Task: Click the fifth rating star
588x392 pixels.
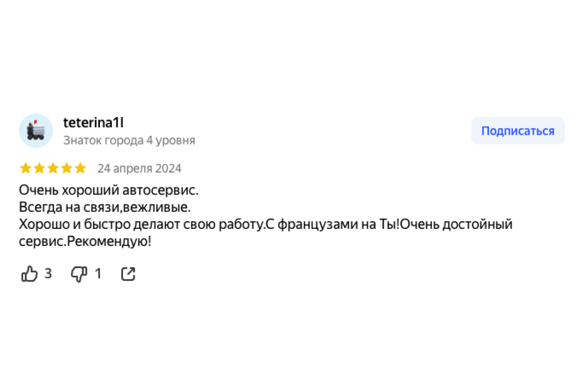Action: [x=80, y=169]
